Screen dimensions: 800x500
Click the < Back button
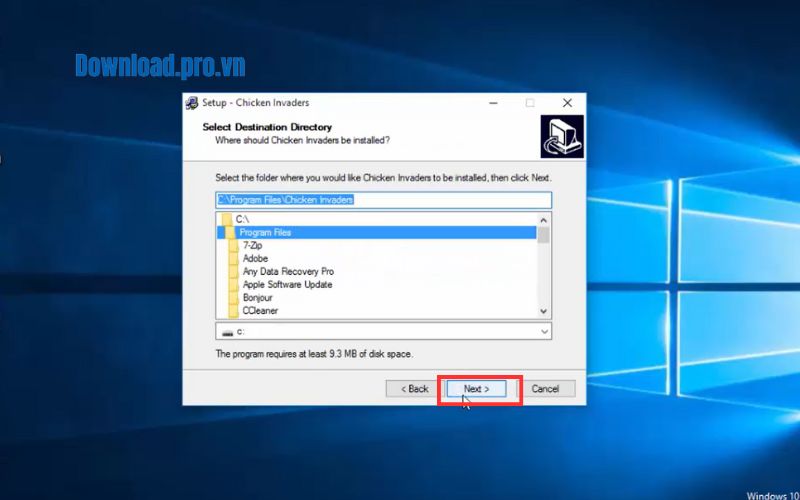[414, 389]
